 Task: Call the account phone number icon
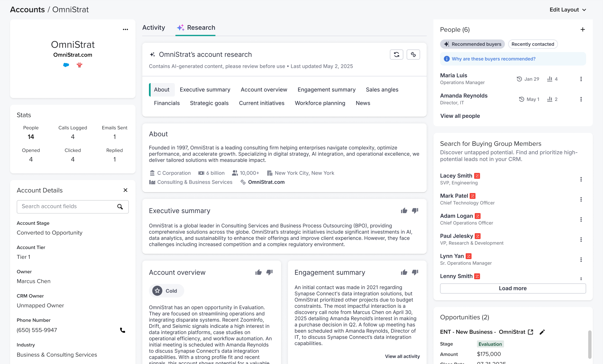pyautogui.click(x=123, y=330)
